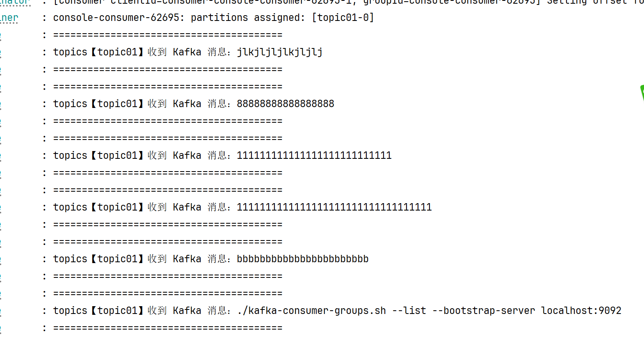Click the separator line directly above 'jlkjljljlkjljlj' message
Viewport: 644px width, 339px height.
coord(168,35)
